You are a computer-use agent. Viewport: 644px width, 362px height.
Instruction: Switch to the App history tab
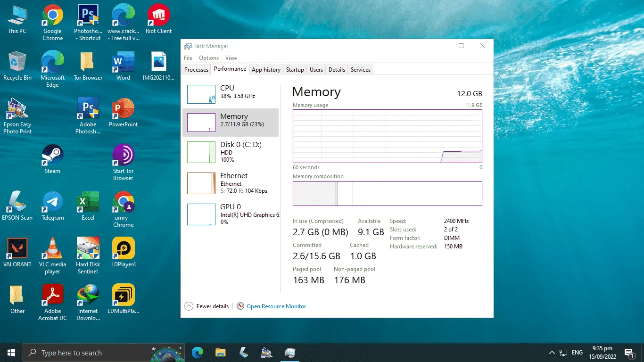pyautogui.click(x=266, y=70)
